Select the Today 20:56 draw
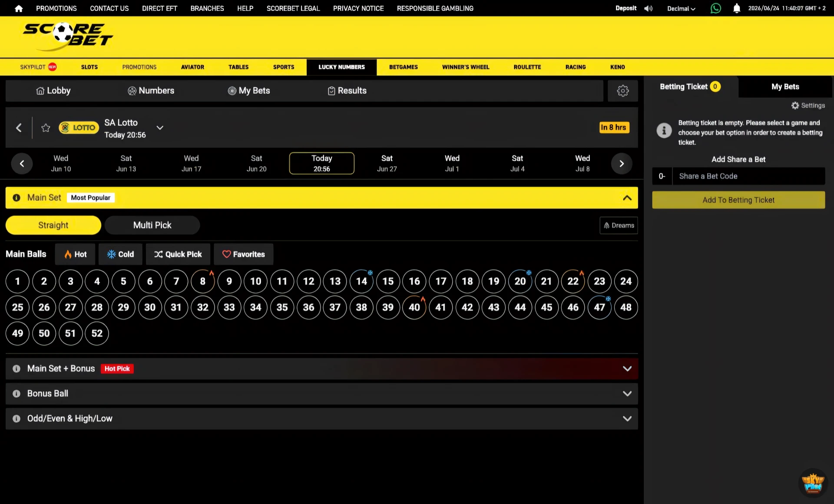 321,164
